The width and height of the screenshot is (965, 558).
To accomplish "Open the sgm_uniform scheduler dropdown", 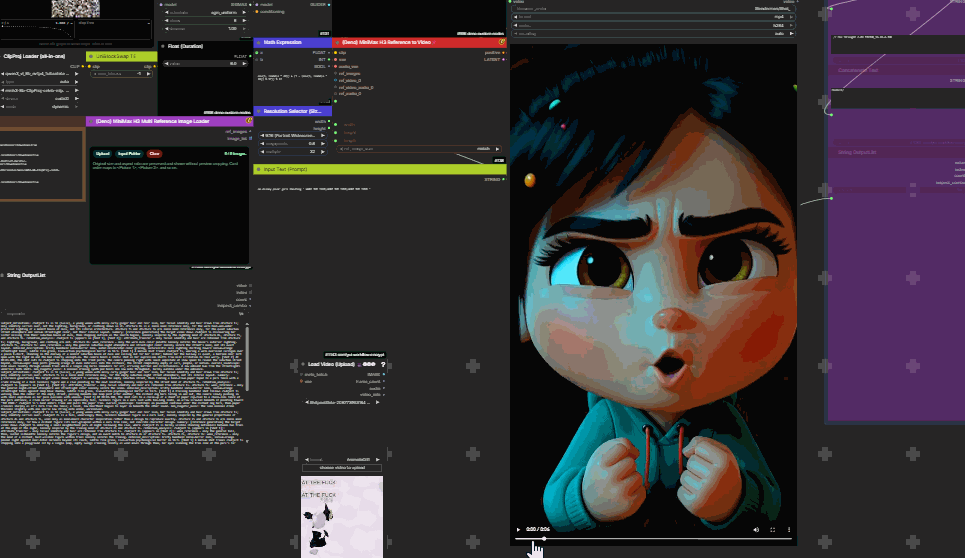I will click(x=206, y=12).
